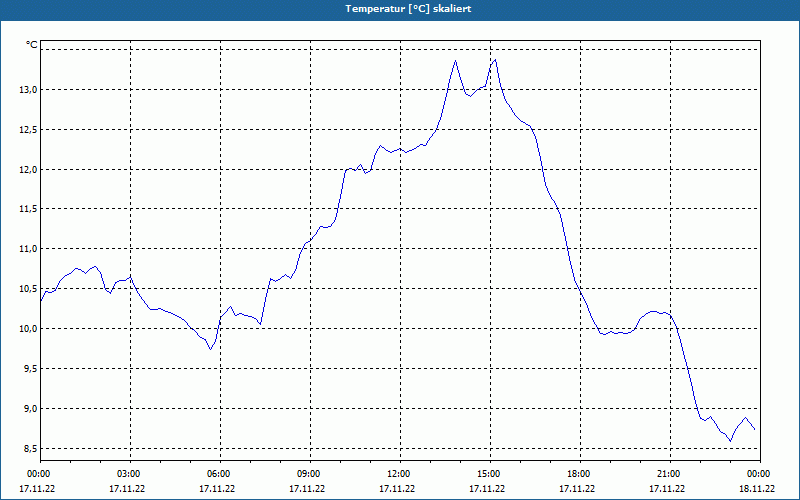
Task: Select the 12,0 y-axis tick label
Action: pyautogui.click(x=29, y=169)
